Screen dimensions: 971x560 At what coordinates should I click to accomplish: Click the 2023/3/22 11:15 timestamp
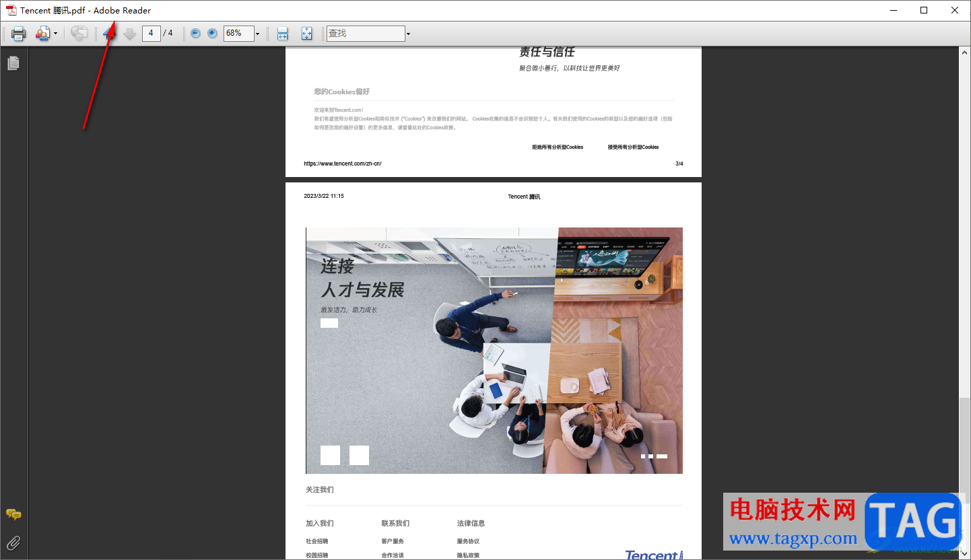pyautogui.click(x=324, y=196)
